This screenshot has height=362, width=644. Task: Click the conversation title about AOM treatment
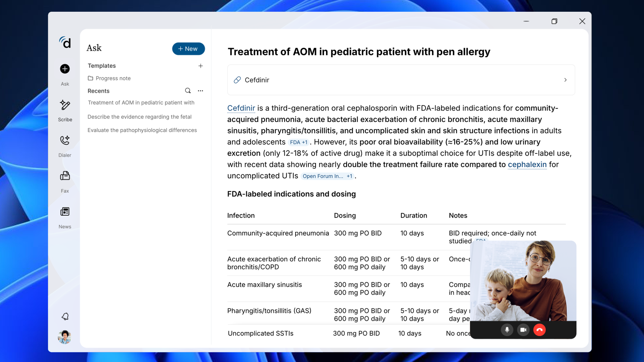tap(359, 52)
